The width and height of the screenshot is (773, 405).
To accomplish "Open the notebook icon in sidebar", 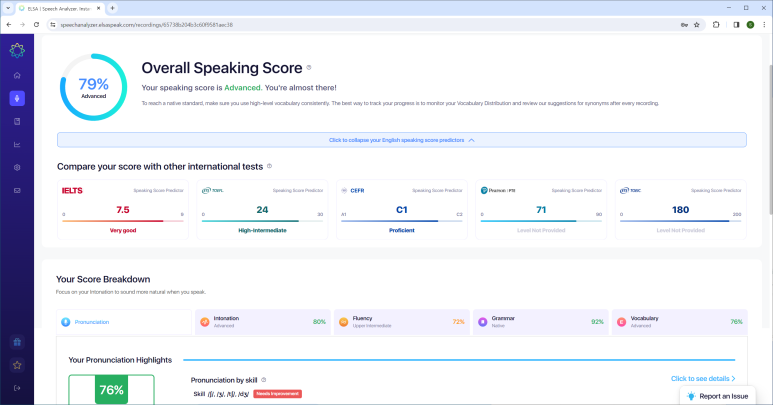I will [17, 121].
